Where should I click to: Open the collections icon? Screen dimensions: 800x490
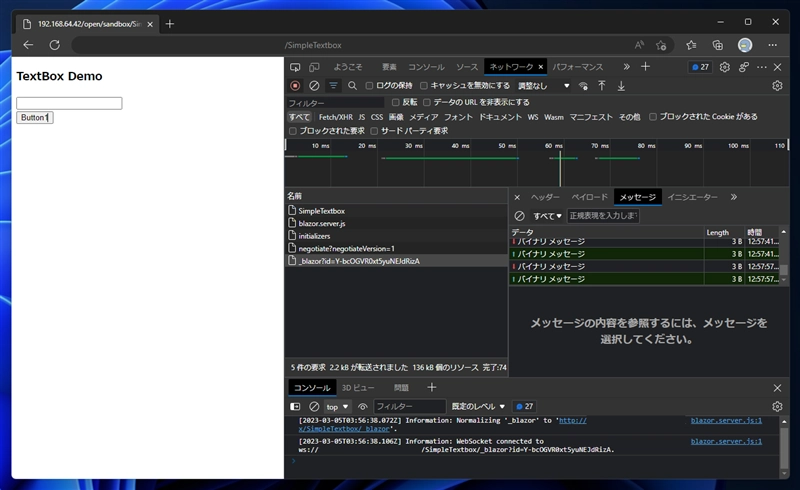(718, 45)
